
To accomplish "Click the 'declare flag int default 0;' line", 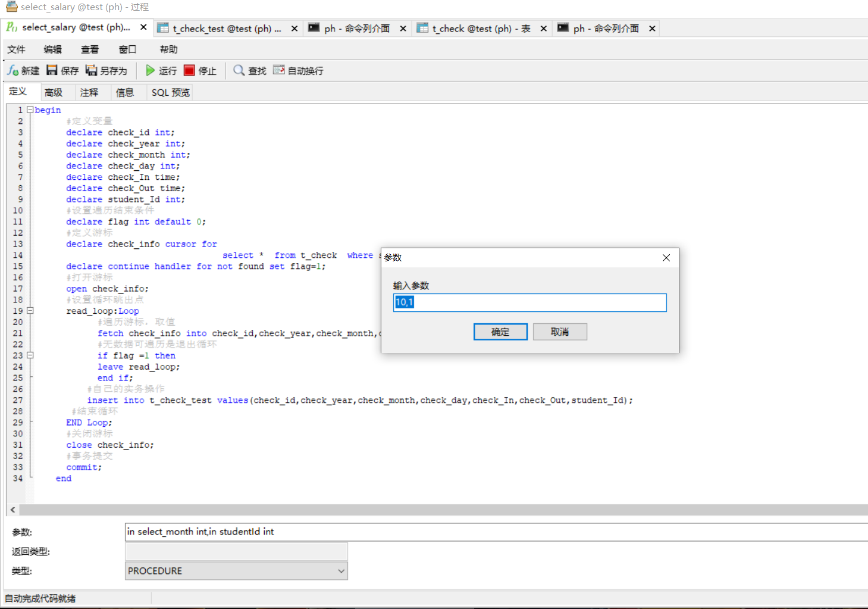I will pyautogui.click(x=136, y=221).
